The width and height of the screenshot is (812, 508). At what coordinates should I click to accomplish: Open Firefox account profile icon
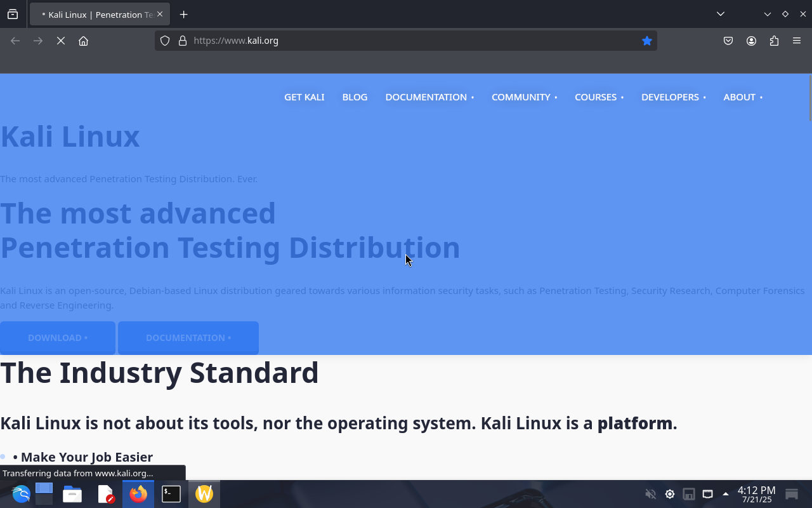tap(751, 41)
